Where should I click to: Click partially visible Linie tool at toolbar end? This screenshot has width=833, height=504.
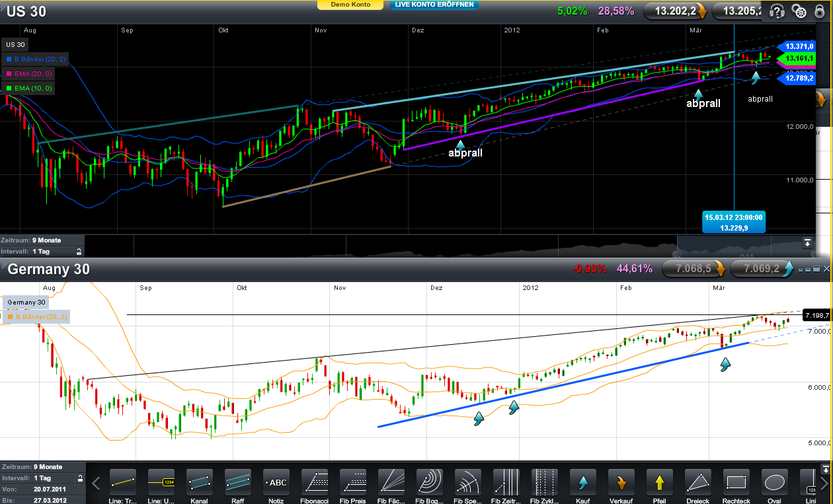tap(808, 482)
